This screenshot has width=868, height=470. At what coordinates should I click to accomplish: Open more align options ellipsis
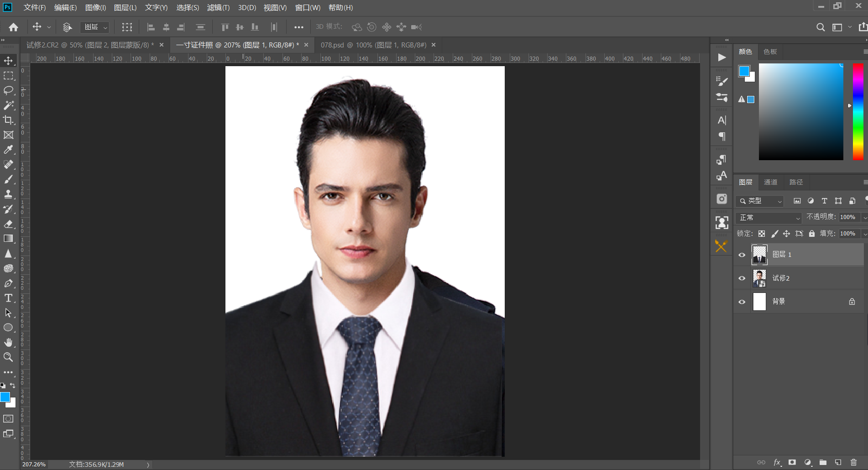click(299, 27)
